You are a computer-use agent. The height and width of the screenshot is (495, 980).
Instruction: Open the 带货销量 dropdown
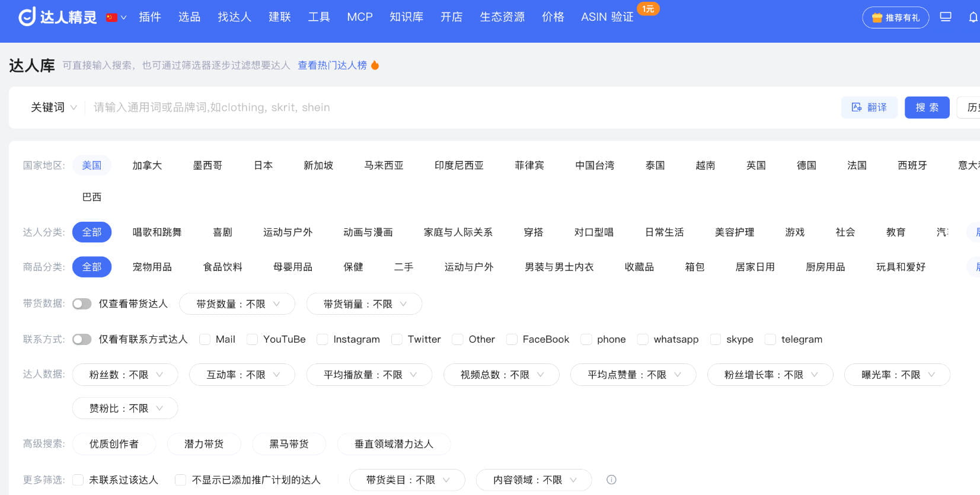click(x=365, y=304)
